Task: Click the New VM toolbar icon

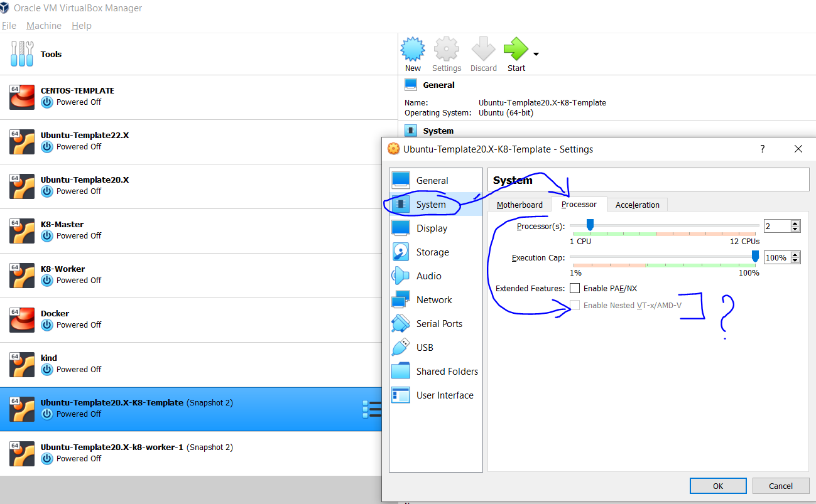Action: tap(413, 49)
